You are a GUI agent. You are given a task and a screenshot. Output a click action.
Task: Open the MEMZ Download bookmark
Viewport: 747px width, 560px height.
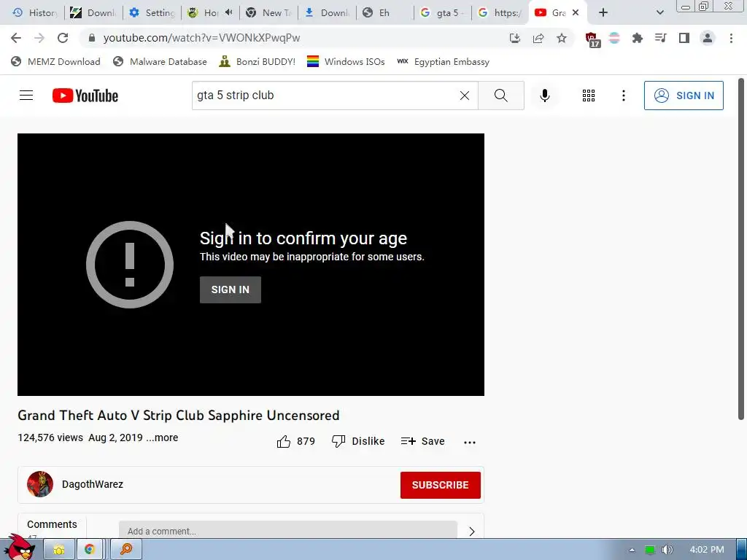(x=55, y=62)
